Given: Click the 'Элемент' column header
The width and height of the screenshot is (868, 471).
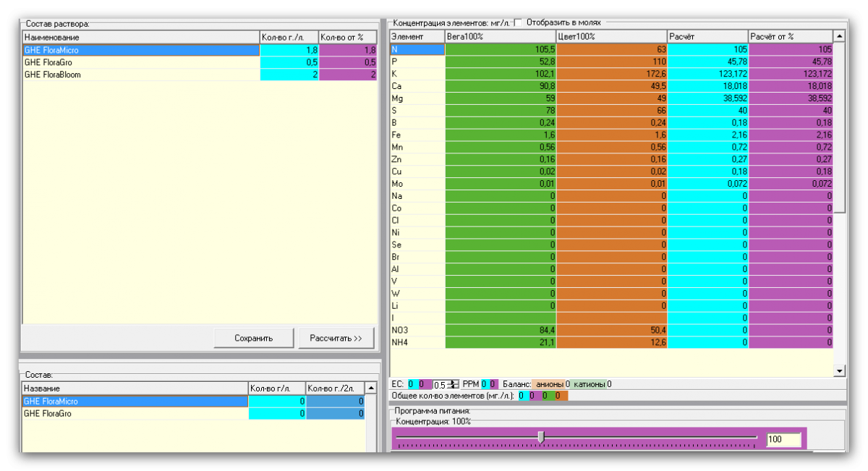Looking at the screenshot, I should (x=417, y=36).
